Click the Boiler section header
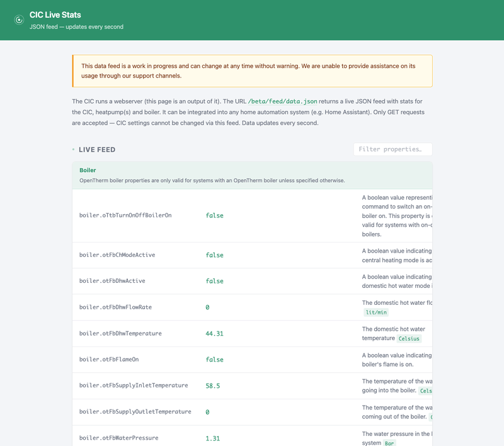This screenshot has width=504, height=446. [x=252, y=175]
